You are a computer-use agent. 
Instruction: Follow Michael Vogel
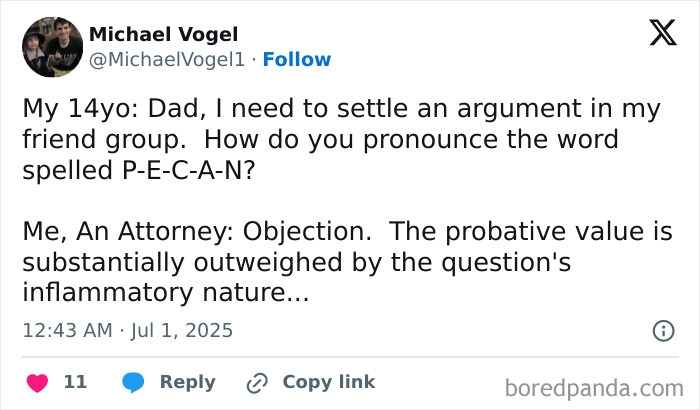point(296,60)
